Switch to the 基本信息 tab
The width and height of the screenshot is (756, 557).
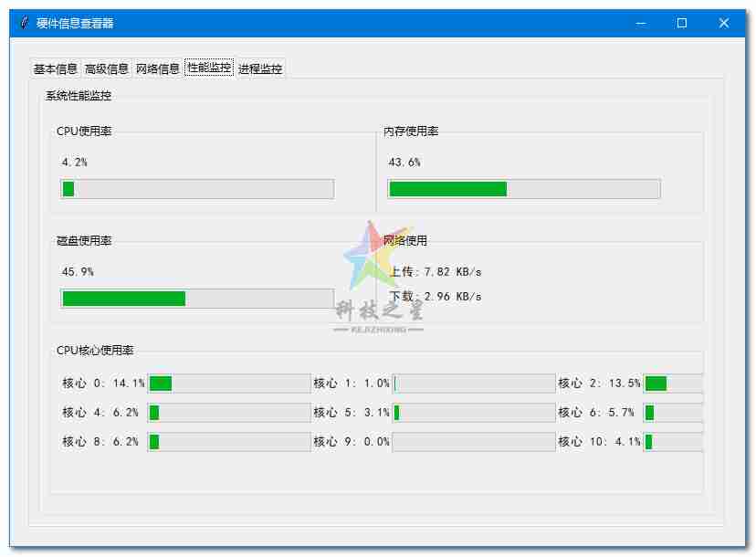(56, 68)
